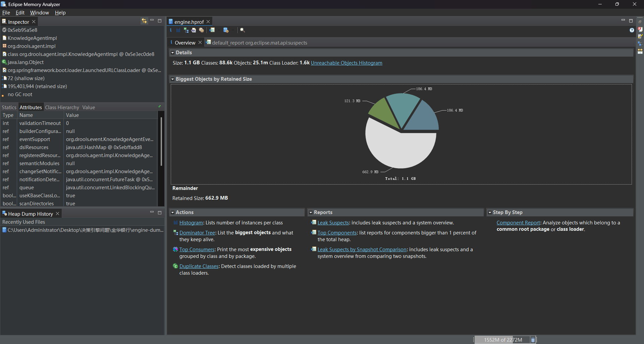Open the Unreachable Objects Histogram link

tap(346, 63)
